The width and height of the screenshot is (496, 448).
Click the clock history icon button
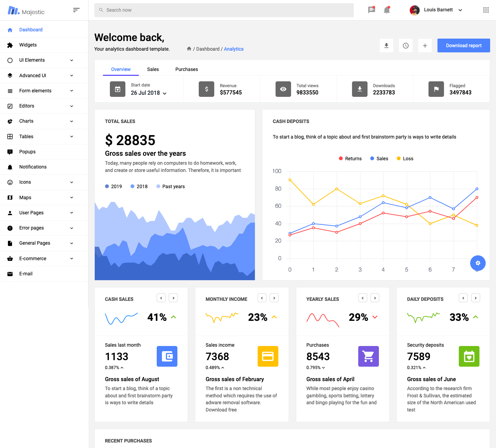pyautogui.click(x=406, y=45)
